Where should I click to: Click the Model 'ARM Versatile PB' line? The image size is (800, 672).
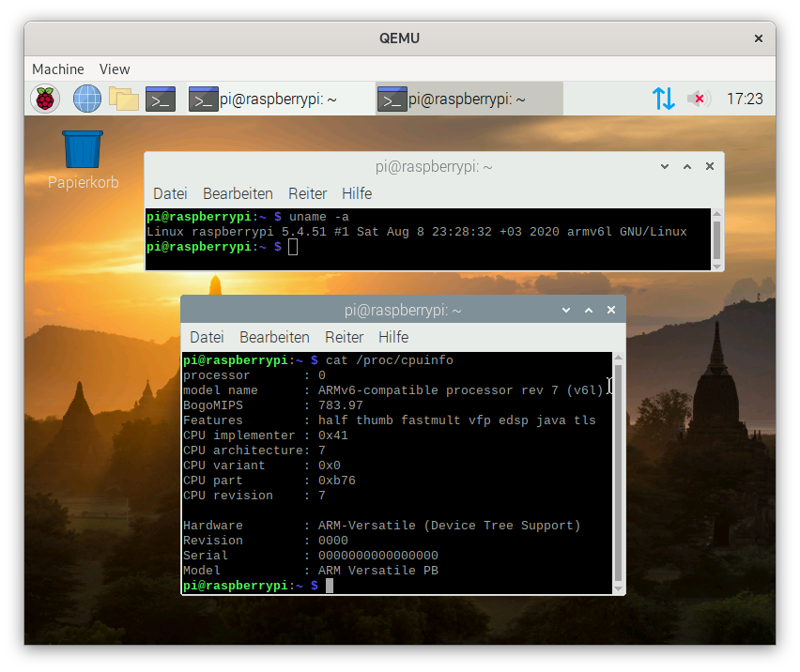(x=311, y=571)
